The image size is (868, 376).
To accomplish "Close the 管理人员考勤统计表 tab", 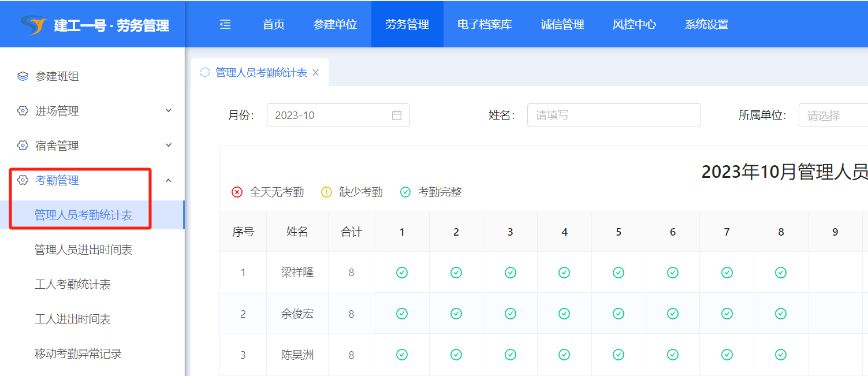I will pyautogui.click(x=315, y=73).
